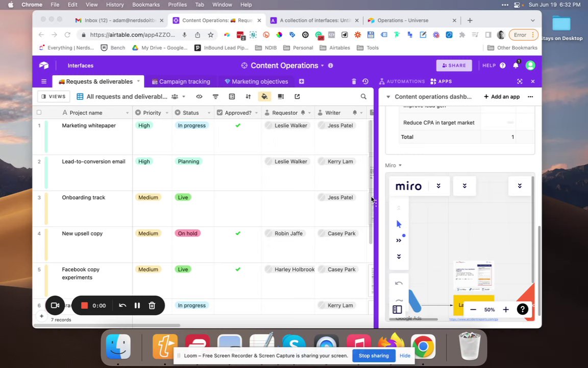Click the SHARE button
588x368 pixels.
[454, 65]
